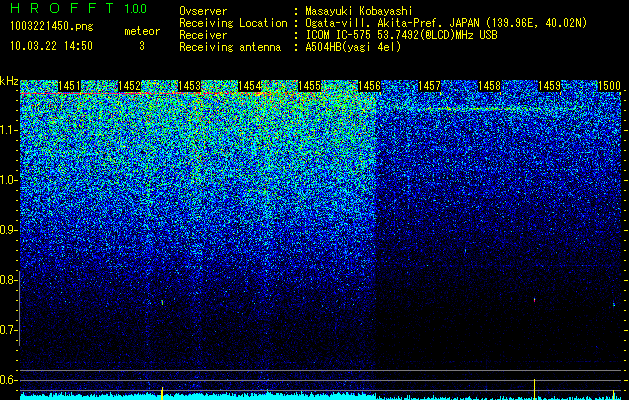Click the kHz axis unit label

pyautogui.click(x=9, y=81)
